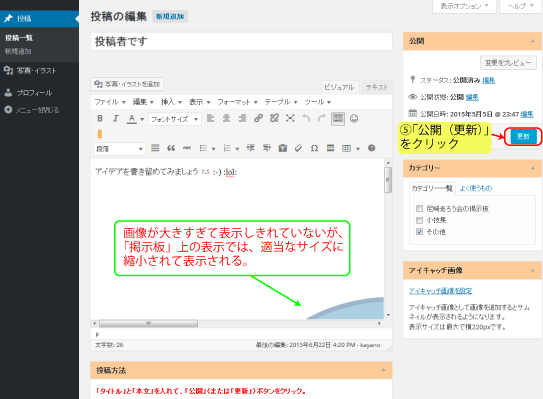Open numbered list style dropdown arrow
This screenshot has width=543, height=399.
pyautogui.click(x=237, y=149)
